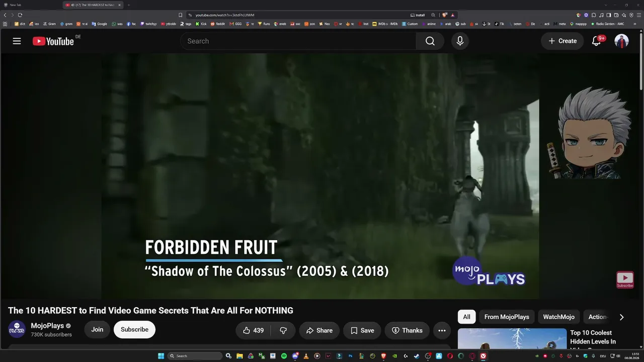Reload the page

click(20, 15)
